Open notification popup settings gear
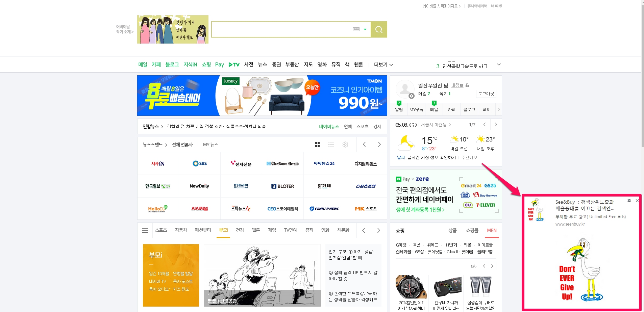This screenshot has height=312, width=644. coord(629,201)
